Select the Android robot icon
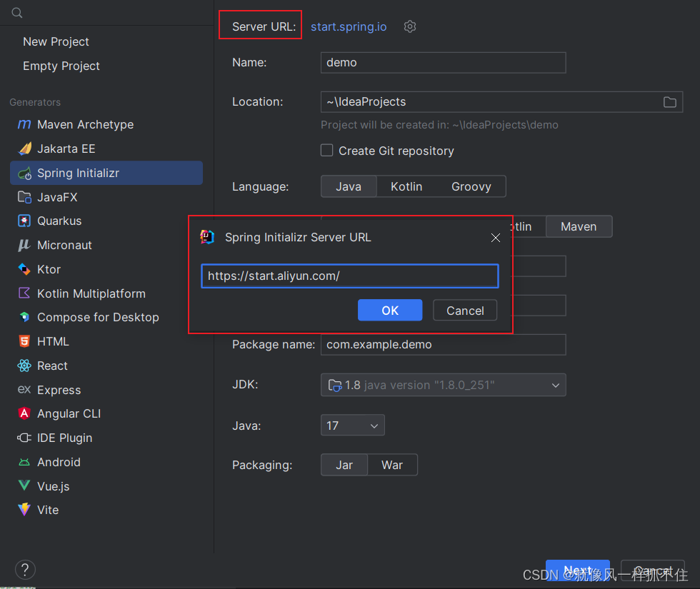Image resolution: width=700 pixels, height=589 pixels. pos(24,463)
